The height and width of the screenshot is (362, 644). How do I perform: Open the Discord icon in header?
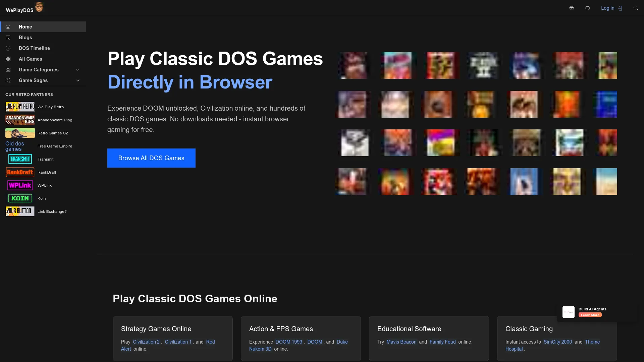(572, 8)
